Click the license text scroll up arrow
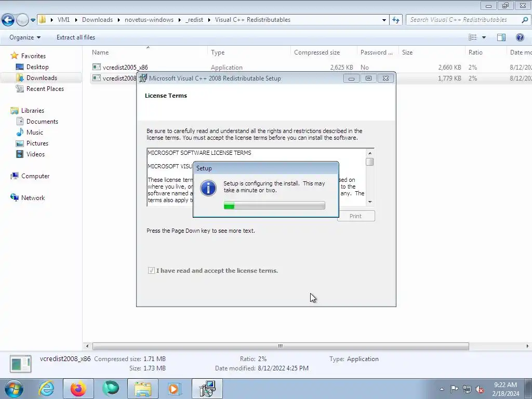Screen dimensions: 532x399 (370, 153)
